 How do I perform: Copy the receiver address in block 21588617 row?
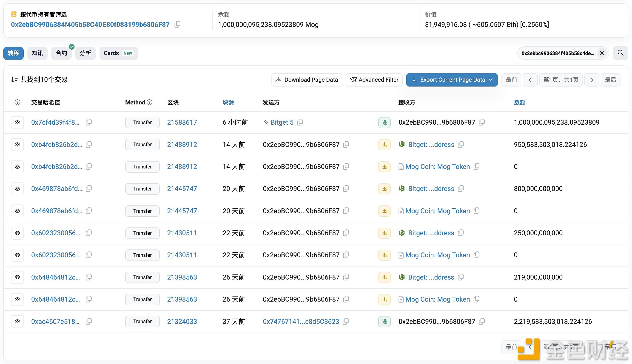pyautogui.click(x=481, y=122)
